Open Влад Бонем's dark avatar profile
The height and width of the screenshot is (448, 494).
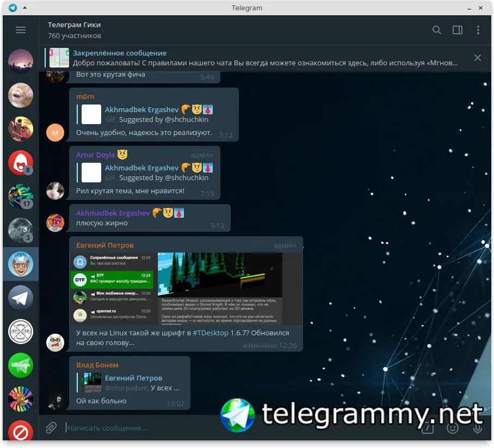55,401
